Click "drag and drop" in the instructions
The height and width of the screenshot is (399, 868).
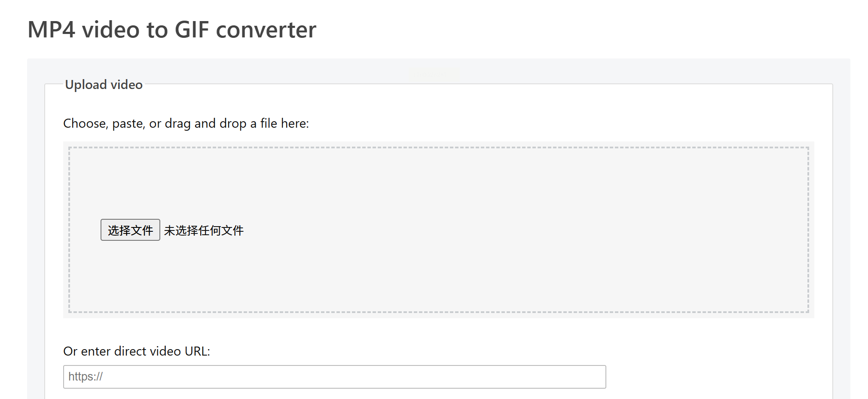coord(205,123)
